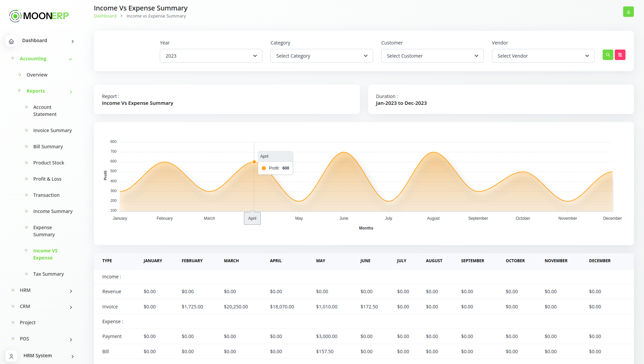Click the Dashboard home icon
The height and width of the screenshot is (364, 644).
point(11,41)
